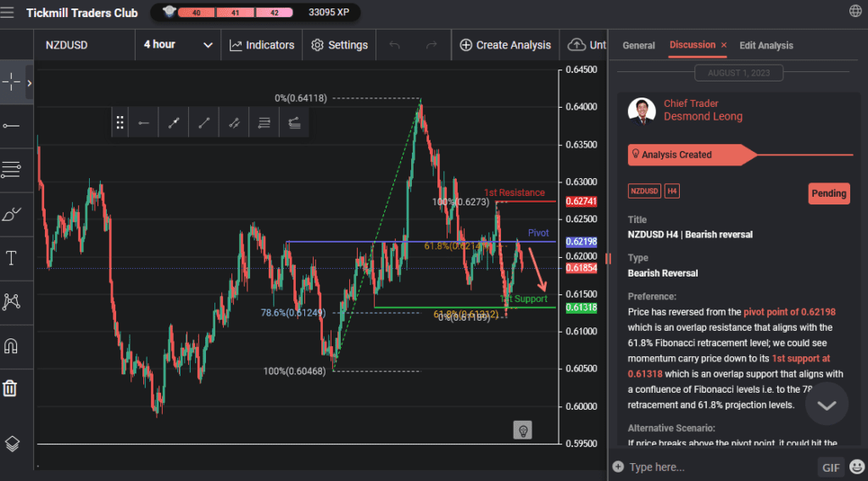Click the Pending status button
This screenshot has width=868, height=481.
[829, 193]
